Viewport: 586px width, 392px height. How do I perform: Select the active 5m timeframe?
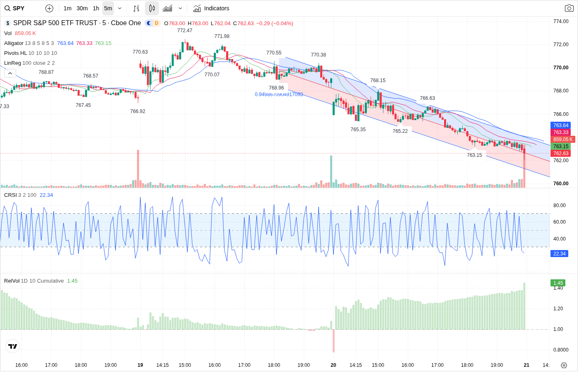tap(108, 8)
